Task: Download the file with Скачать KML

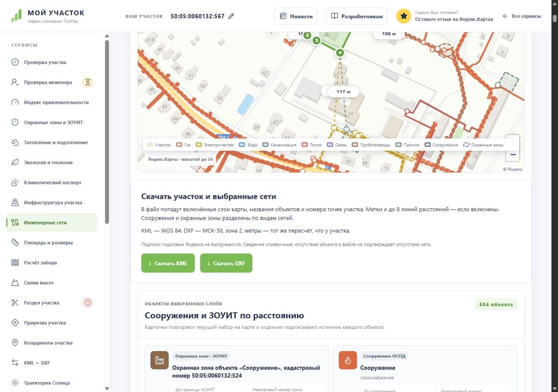Action: coord(168,263)
